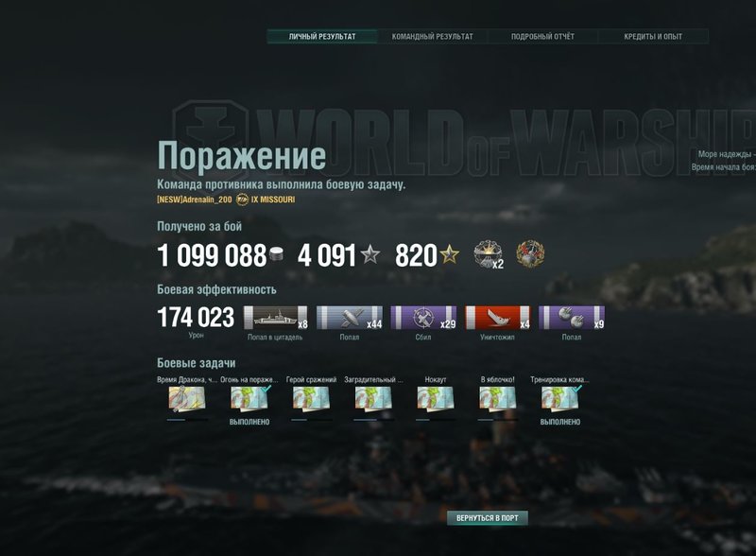Select the Личный результат tab

coord(322,36)
